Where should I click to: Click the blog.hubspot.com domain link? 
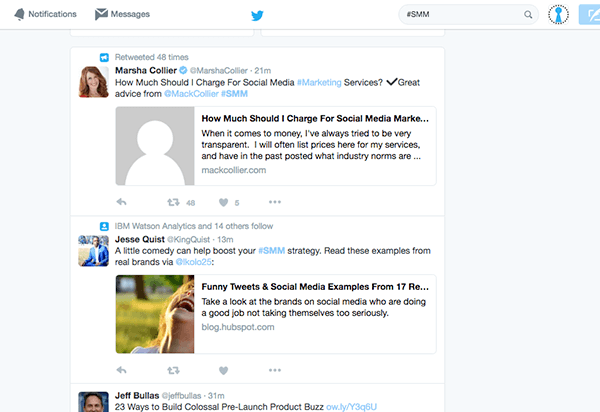(238, 327)
